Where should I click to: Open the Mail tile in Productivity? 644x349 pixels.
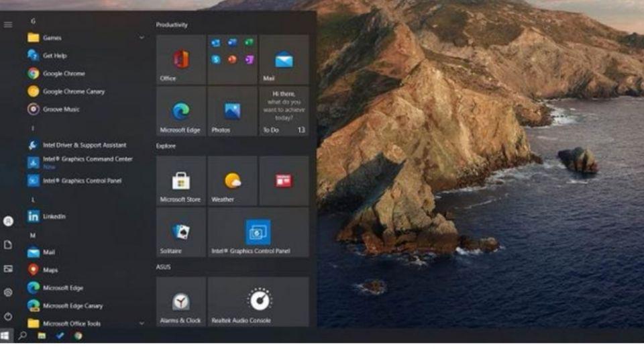[284, 60]
